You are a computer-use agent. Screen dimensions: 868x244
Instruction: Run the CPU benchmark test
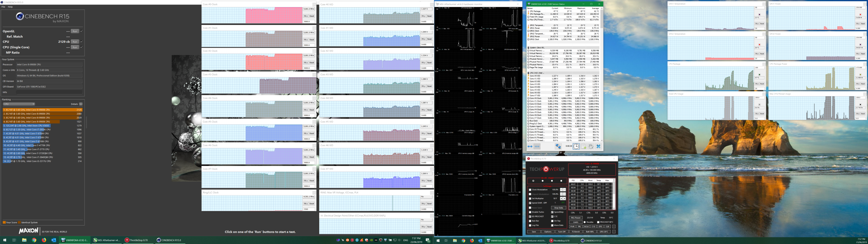[75, 42]
